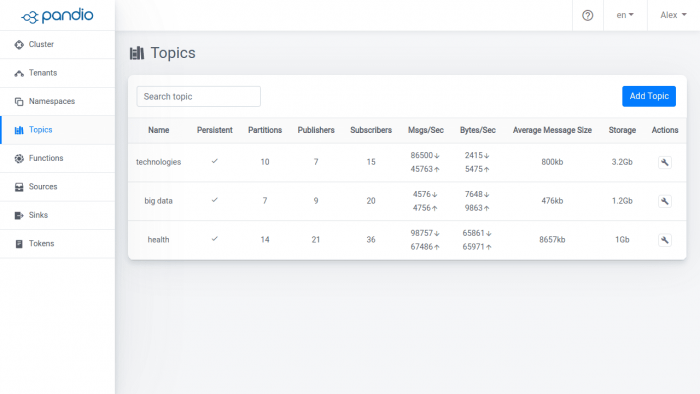Expand the Alex user menu
This screenshot has width=700, height=394.
pos(673,15)
